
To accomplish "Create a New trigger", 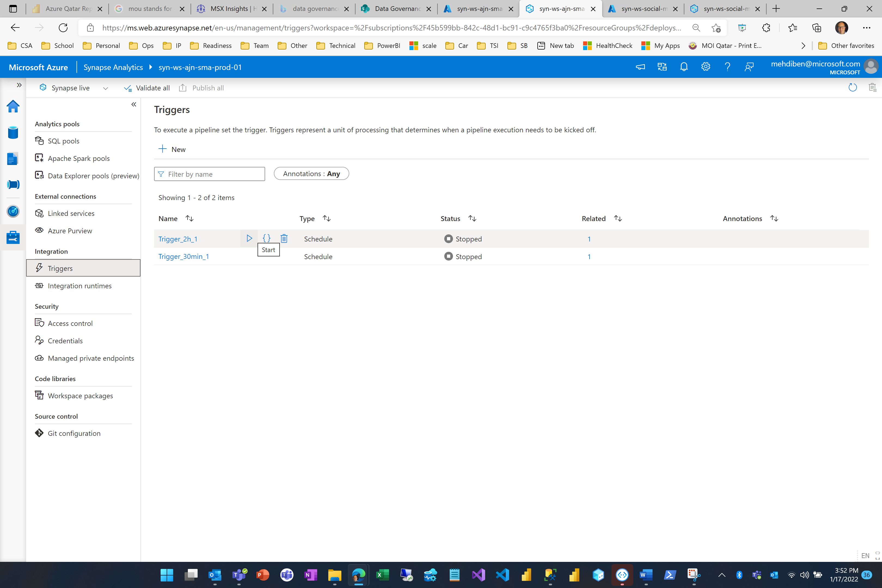I will coord(172,149).
